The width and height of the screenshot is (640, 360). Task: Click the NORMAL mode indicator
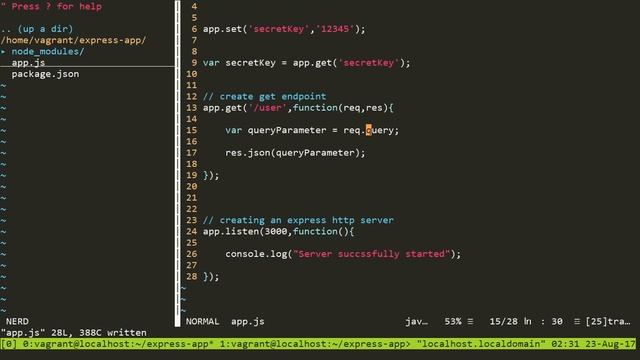(x=202, y=322)
